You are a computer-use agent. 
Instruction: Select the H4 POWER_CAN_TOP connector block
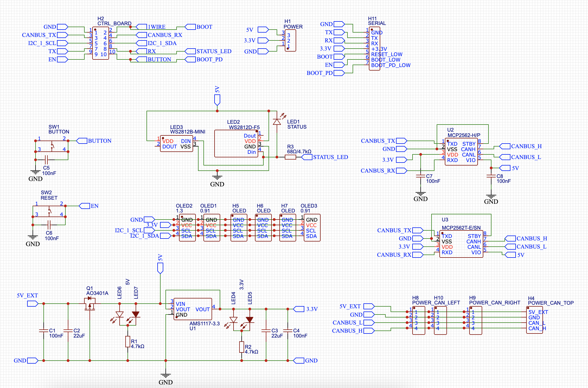click(x=535, y=320)
